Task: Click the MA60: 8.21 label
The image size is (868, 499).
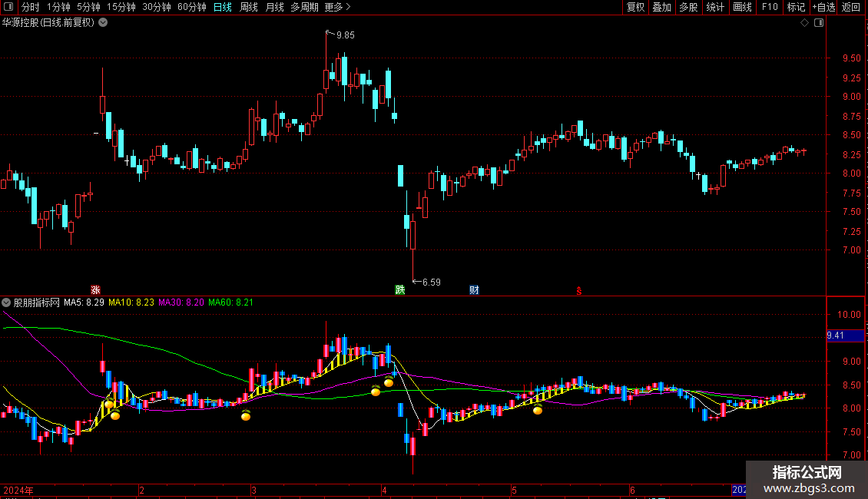Action: pos(231,302)
